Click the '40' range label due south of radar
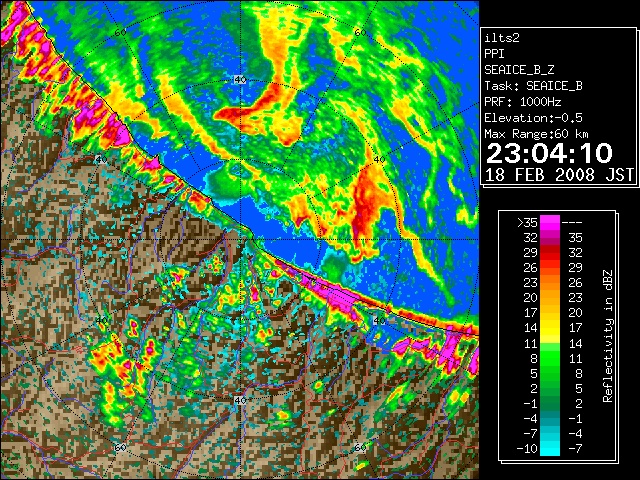Image resolution: width=640 pixels, height=480 pixels. [x=240, y=400]
